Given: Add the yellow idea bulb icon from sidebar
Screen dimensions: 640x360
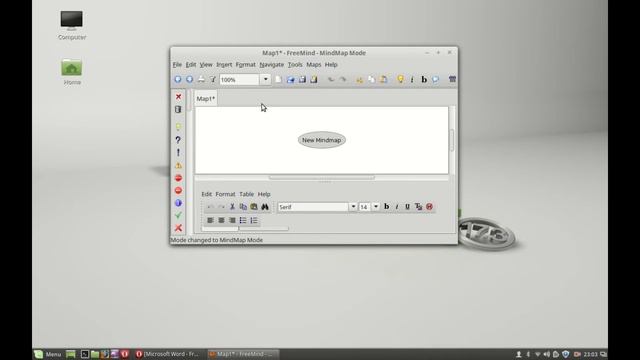Looking at the screenshot, I should tap(178, 127).
